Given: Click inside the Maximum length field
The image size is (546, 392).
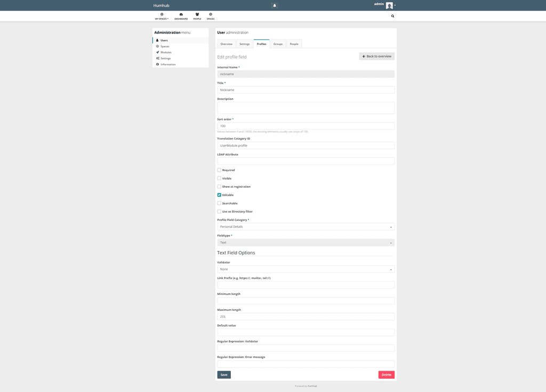Looking at the screenshot, I should coord(305,316).
